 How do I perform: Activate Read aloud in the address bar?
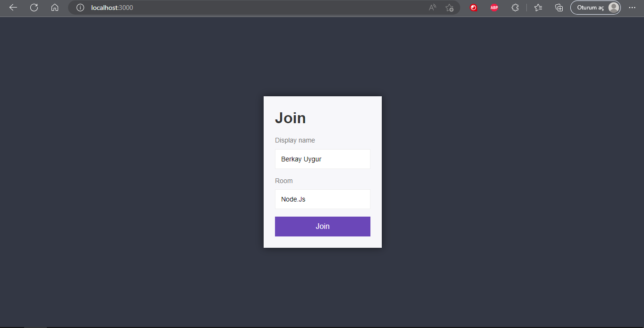click(431, 8)
